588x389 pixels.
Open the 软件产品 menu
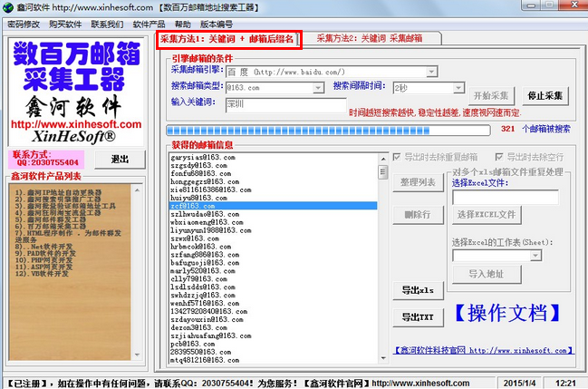(149, 24)
